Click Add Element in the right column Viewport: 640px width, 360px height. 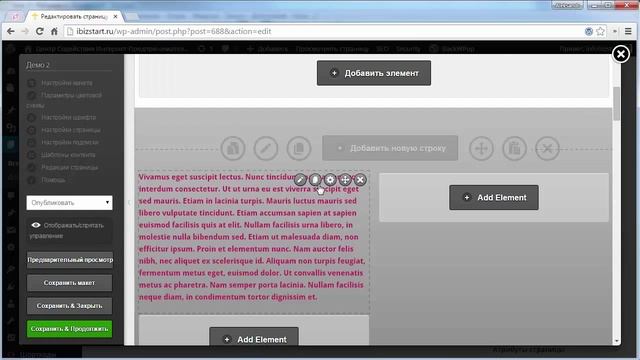(x=494, y=198)
